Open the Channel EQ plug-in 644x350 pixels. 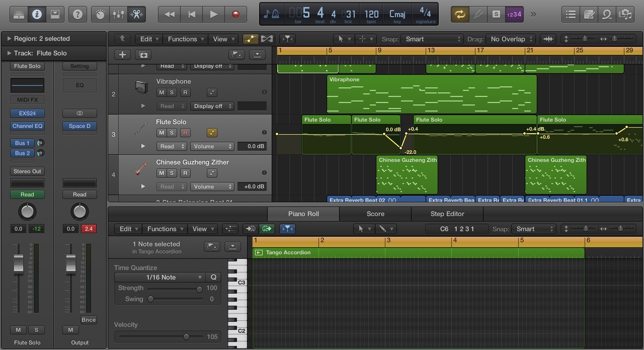pos(27,126)
